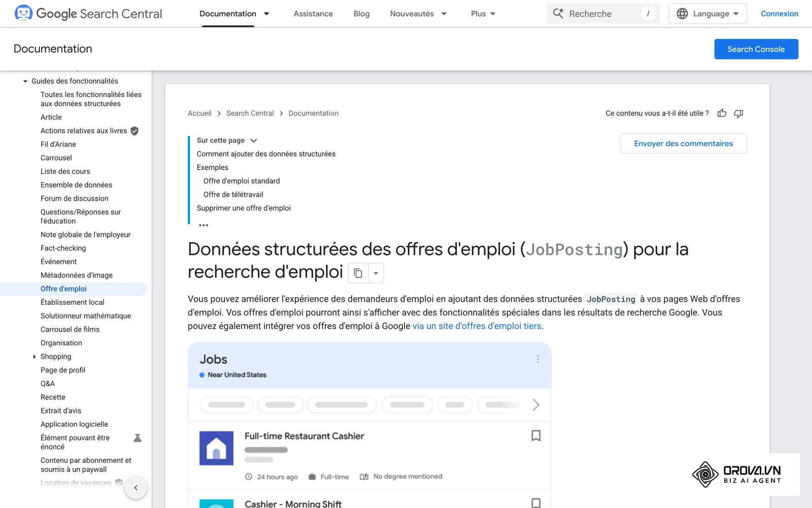Open the Blog tab
The width and height of the screenshot is (812, 508).
(x=361, y=14)
